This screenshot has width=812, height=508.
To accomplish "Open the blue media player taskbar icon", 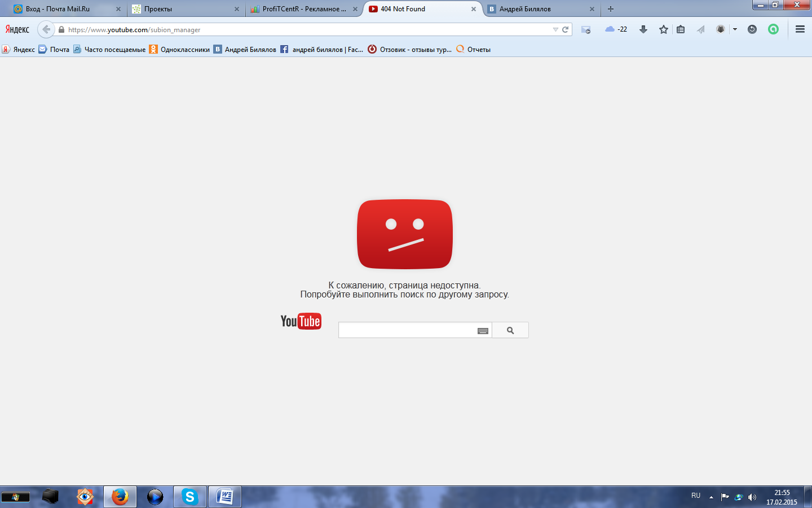I will pos(155,497).
